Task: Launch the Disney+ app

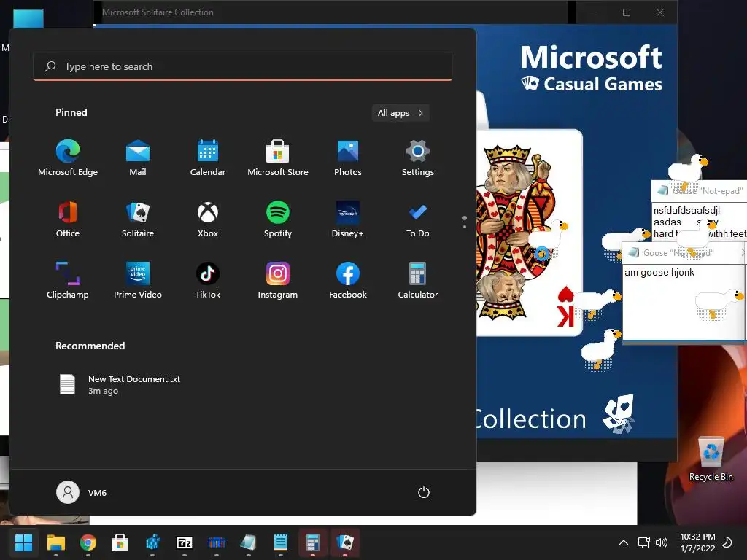Action: 348,219
